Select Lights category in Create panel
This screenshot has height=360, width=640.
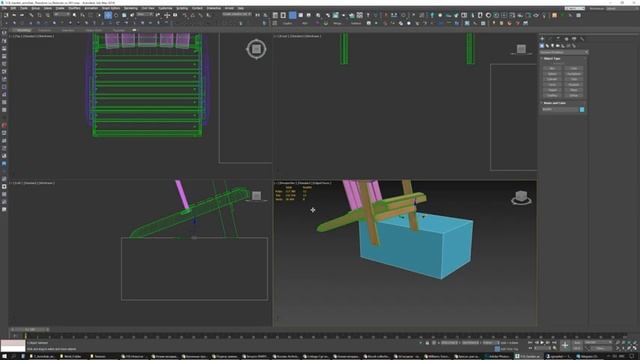pyautogui.click(x=553, y=46)
